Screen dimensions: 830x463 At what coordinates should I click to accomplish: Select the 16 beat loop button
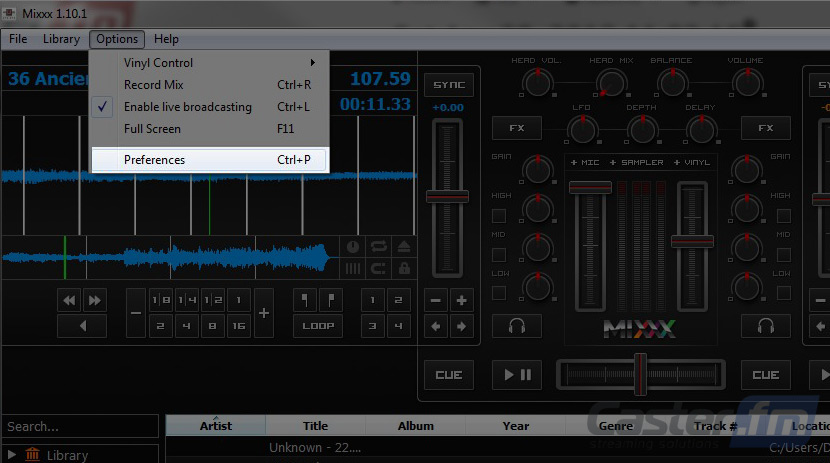[x=239, y=326]
